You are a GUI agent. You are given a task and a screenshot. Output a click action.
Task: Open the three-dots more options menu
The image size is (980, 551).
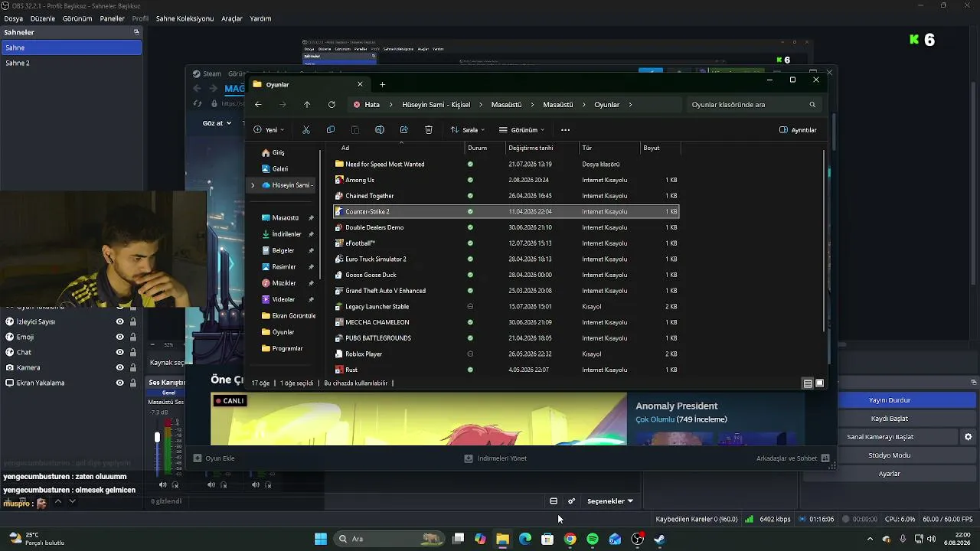point(566,130)
